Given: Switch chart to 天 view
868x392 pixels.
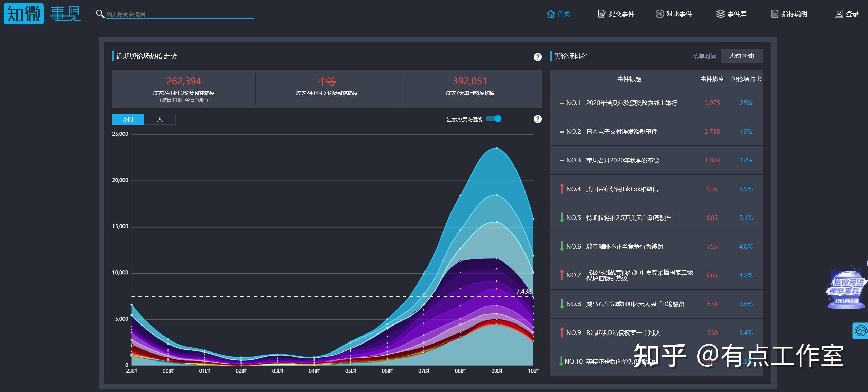Looking at the screenshot, I should click(159, 119).
